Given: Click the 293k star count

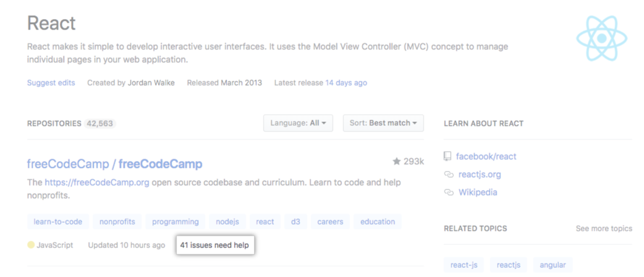Looking at the screenshot, I should tap(413, 161).
